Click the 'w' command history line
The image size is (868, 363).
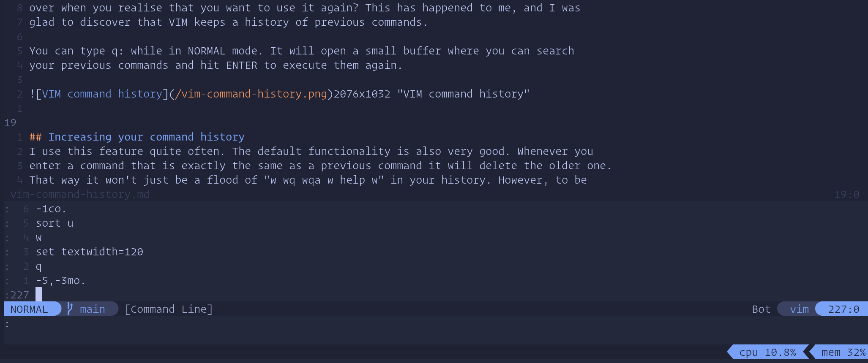click(39, 237)
